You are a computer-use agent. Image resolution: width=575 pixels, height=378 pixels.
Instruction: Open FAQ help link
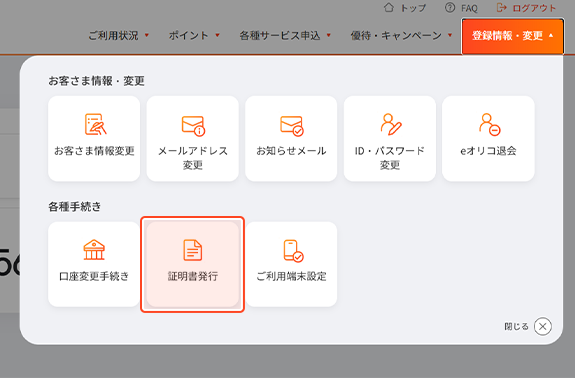[461, 8]
